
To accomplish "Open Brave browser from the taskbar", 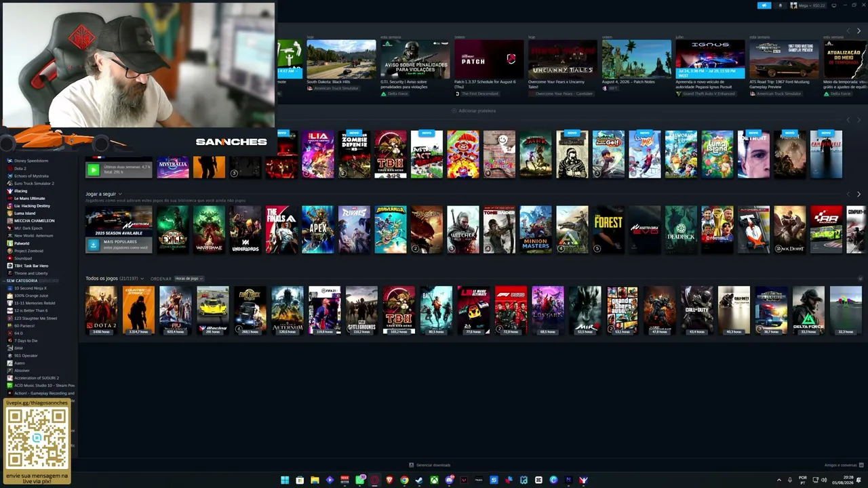I will point(389,480).
